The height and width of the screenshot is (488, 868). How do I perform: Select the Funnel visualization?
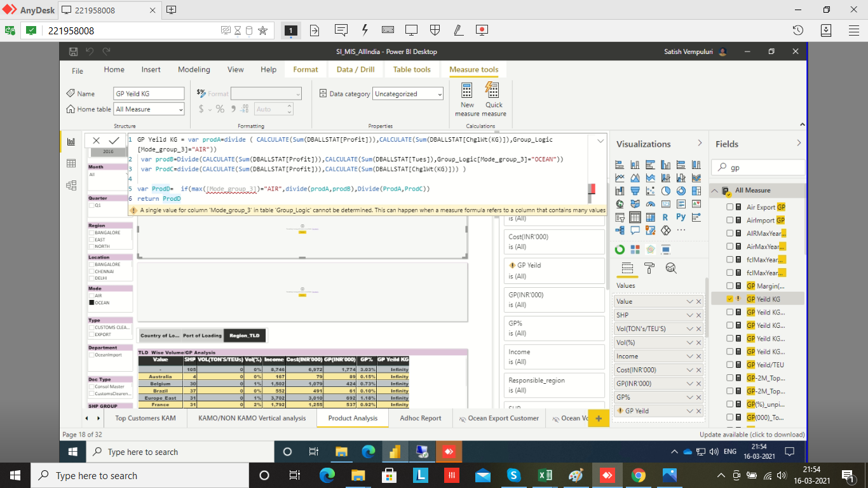coord(635,191)
